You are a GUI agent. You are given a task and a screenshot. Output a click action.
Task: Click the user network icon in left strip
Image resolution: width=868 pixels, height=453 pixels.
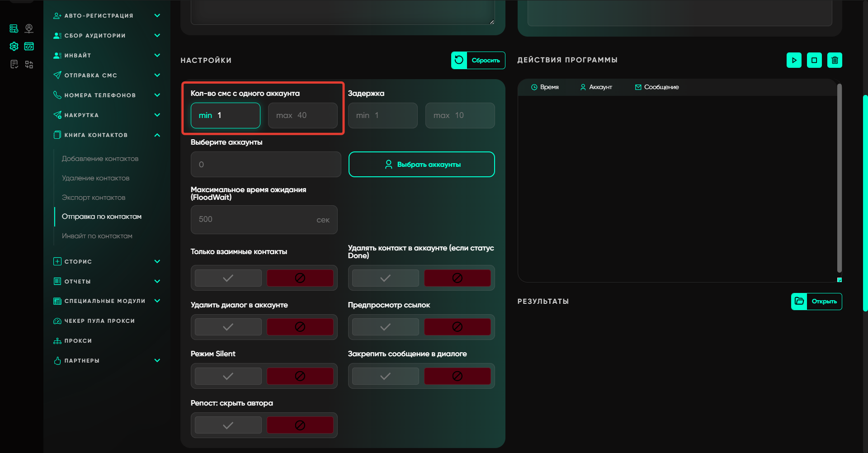[29, 29]
